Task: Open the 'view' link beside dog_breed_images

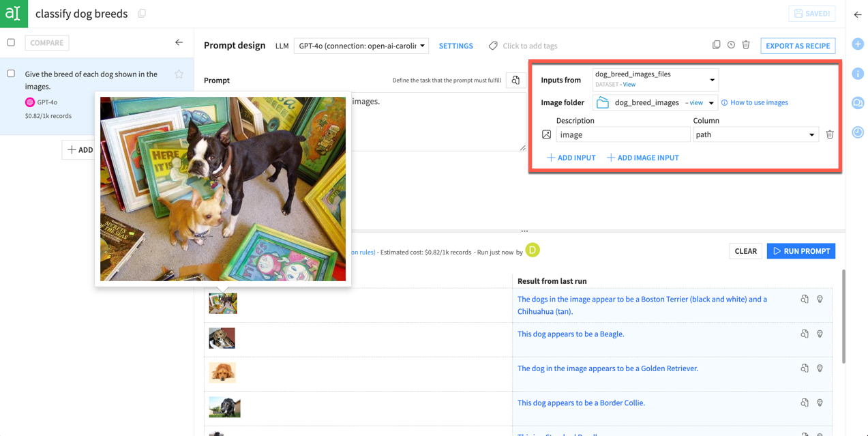Action: tap(695, 103)
